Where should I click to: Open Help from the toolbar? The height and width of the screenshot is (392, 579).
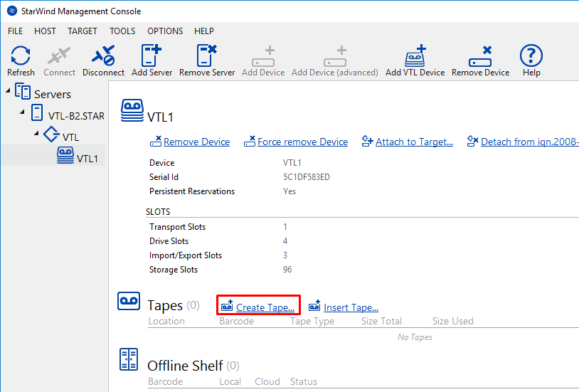(531, 56)
